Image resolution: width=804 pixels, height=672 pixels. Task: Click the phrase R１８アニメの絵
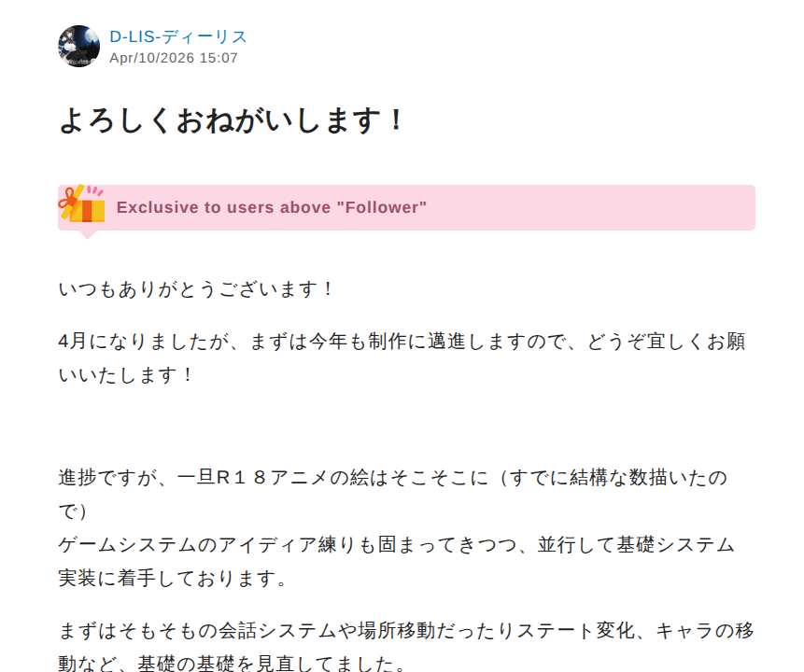click(292, 477)
